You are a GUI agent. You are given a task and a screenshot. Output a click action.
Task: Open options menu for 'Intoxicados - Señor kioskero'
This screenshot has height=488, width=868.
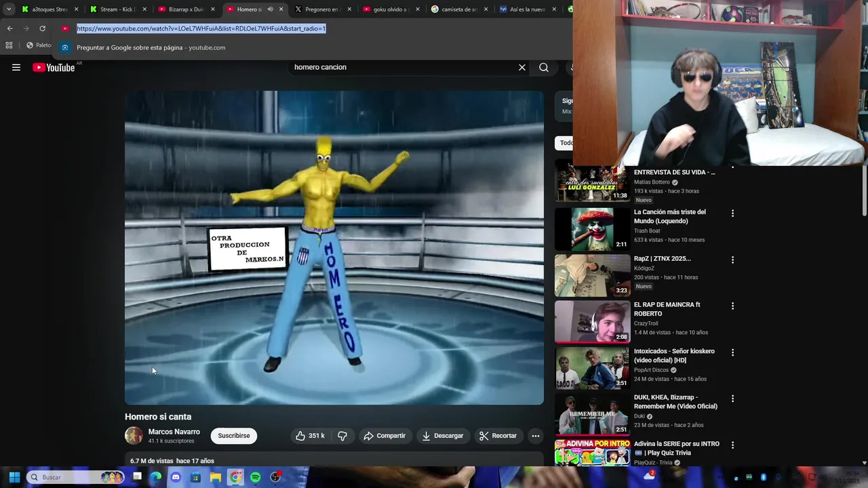732,352
